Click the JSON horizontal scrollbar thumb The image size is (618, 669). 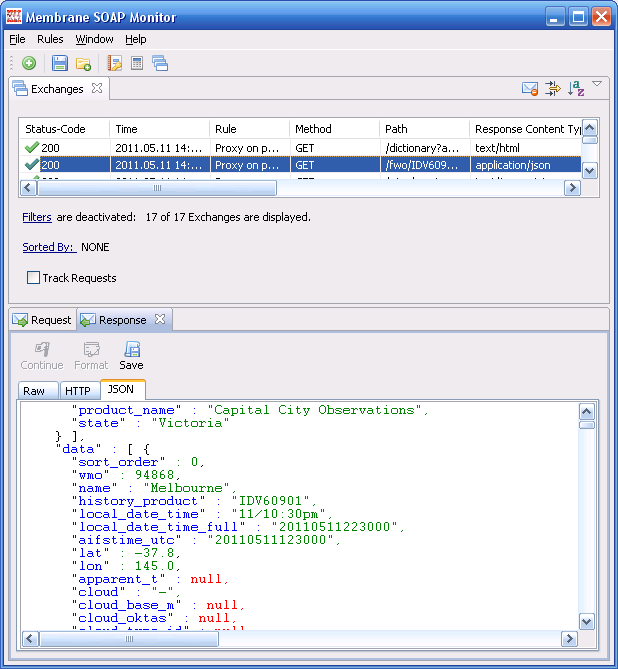[x=129, y=639]
